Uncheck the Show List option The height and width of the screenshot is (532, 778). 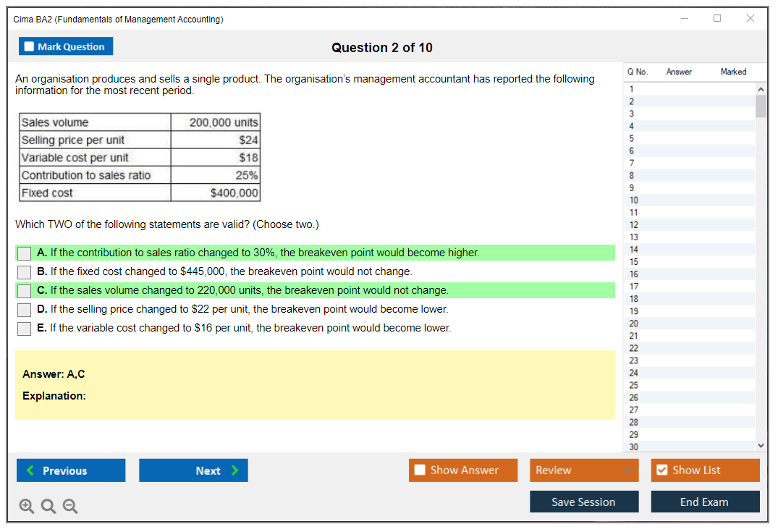point(661,470)
